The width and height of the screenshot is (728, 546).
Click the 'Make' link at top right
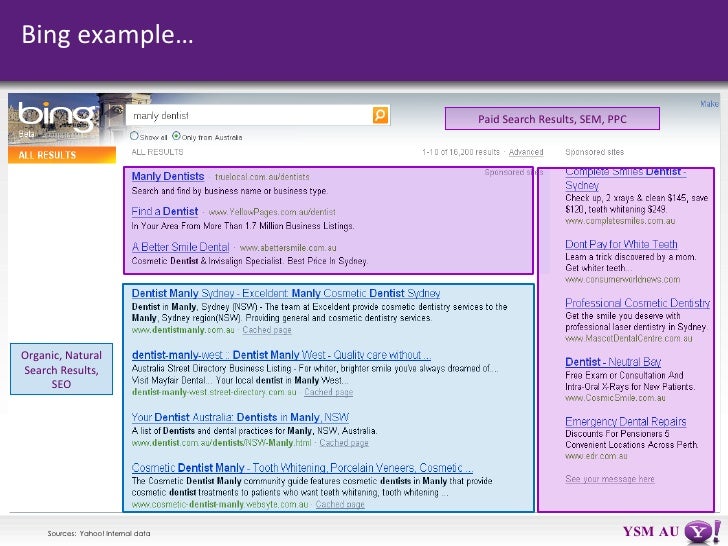tap(709, 104)
